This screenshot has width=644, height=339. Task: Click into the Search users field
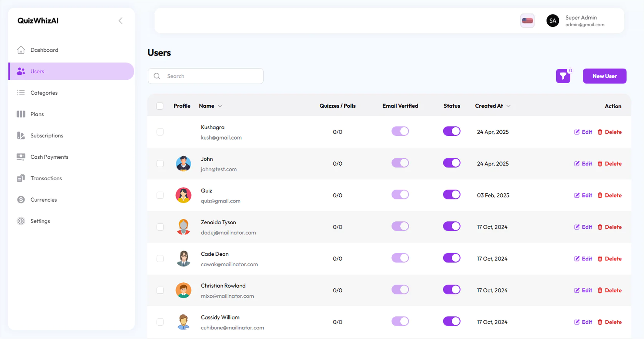point(211,76)
